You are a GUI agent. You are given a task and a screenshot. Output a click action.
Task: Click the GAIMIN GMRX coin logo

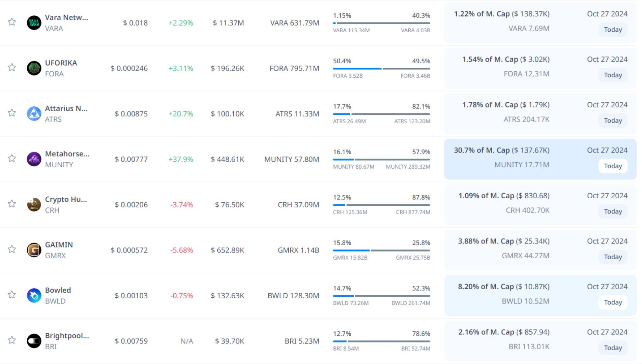click(x=34, y=250)
